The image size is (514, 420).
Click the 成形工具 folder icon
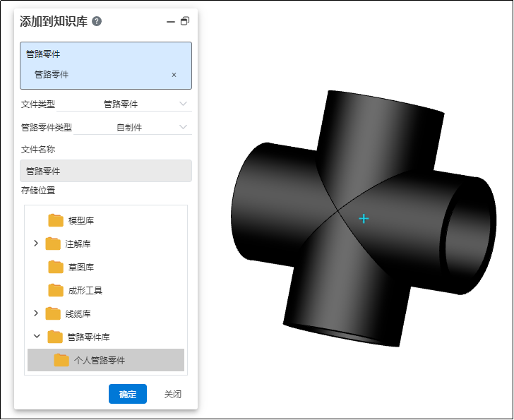(56, 290)
